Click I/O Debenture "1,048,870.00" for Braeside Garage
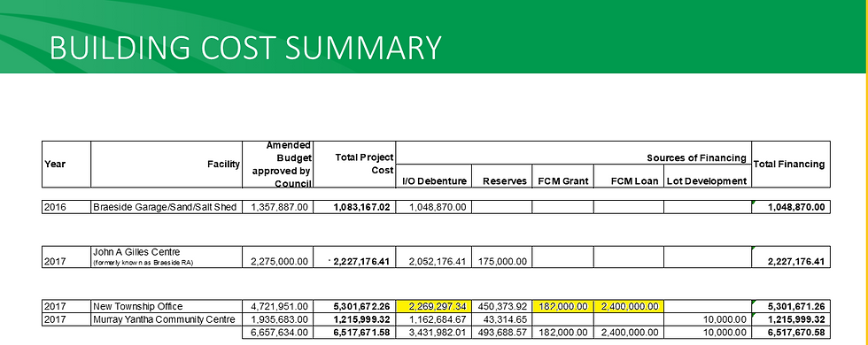 (x=438, y=207)
